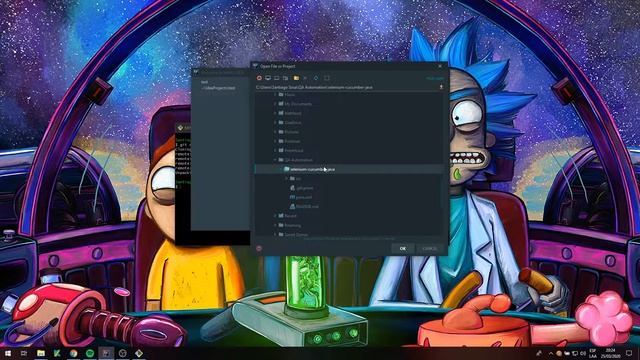
Task: Collapse the QA Automation folder
Action: [x=275, y=160]
